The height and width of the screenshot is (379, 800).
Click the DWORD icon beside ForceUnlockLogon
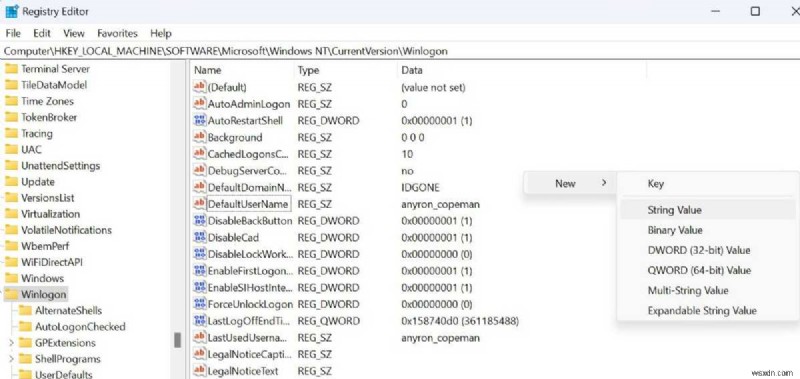[x=199, y=304]
